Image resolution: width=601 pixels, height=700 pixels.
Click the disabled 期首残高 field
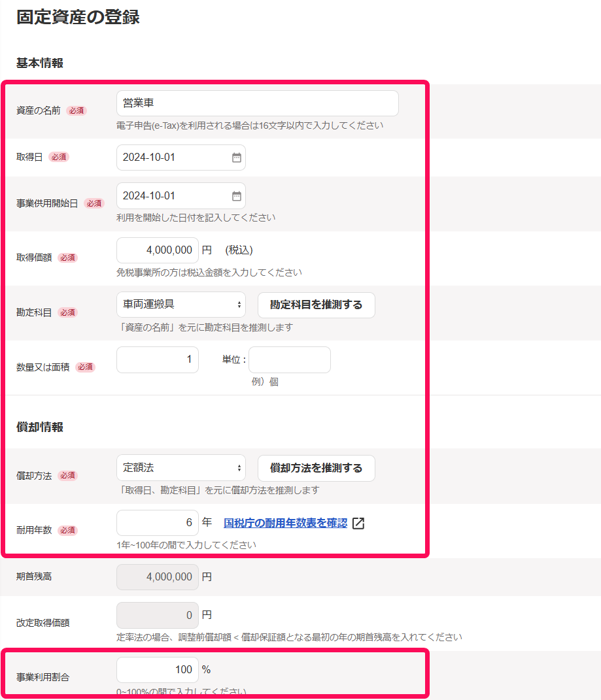tap(158, 577)
